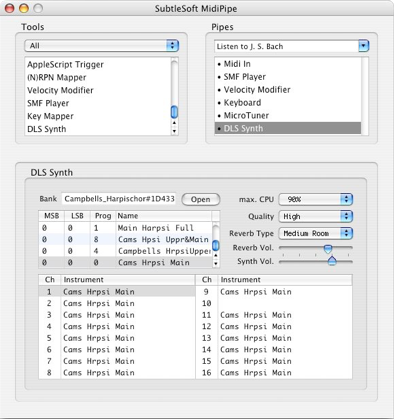Click the yellow minimize window button

tap(24, 8)
